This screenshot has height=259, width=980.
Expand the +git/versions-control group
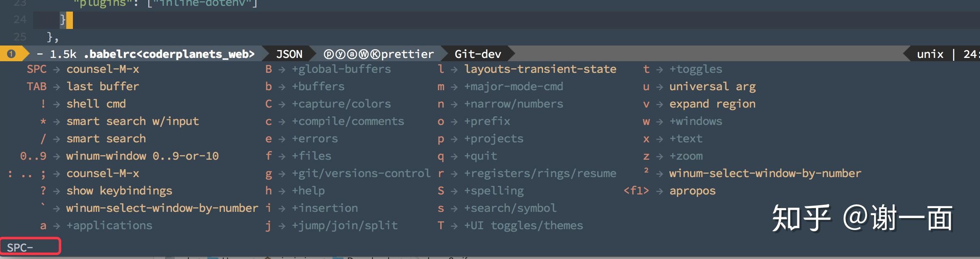[x=361, y=173]
